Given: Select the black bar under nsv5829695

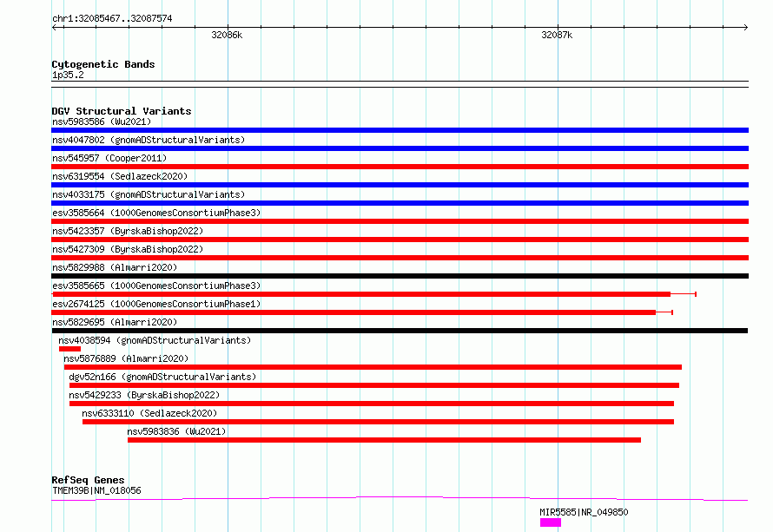Looking at the screenshot, I should pyautogui.click(x=400, y=331).
